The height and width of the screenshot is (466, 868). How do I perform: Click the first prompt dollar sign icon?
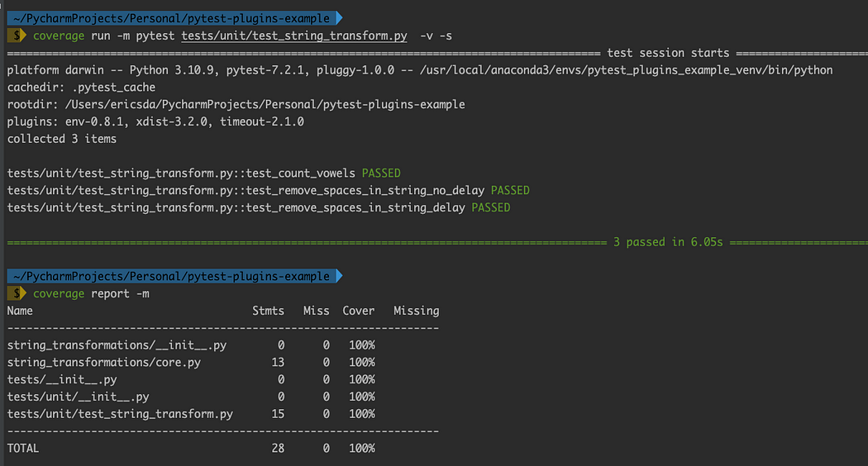[x=17, y=36]
